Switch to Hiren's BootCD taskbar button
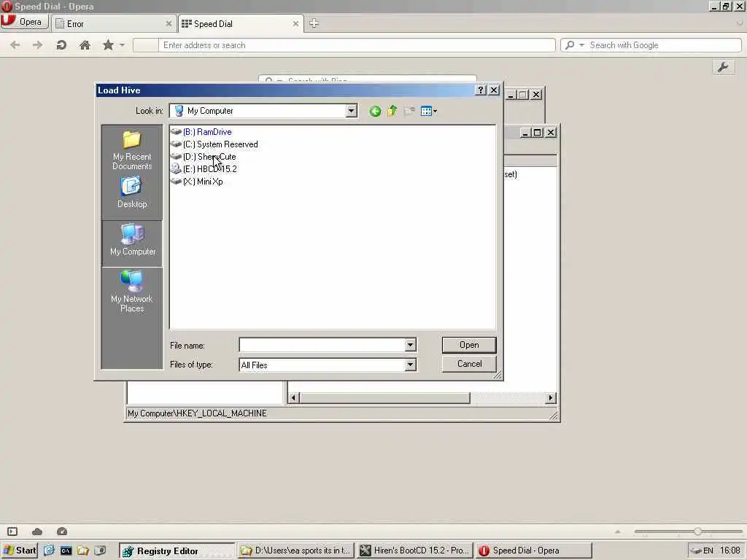 [x=414, y=551]
